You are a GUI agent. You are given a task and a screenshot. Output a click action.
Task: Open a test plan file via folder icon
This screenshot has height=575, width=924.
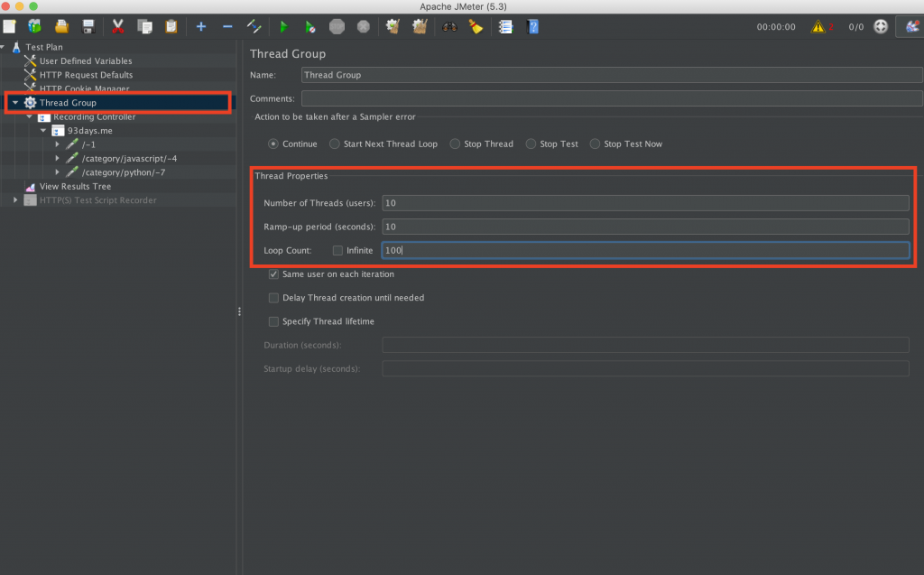click(62, 26)
